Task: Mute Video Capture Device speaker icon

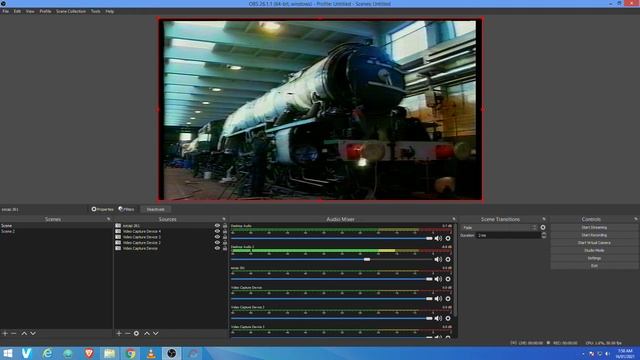Action: tap(438, 299)
